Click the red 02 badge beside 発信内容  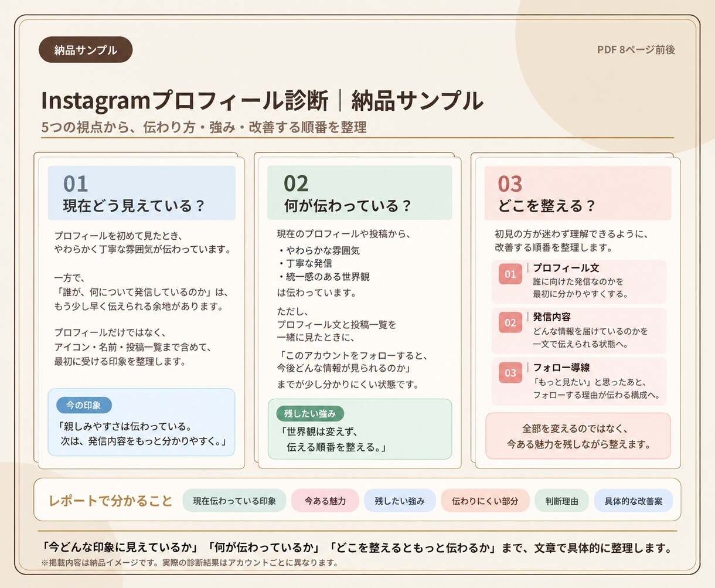510,322
